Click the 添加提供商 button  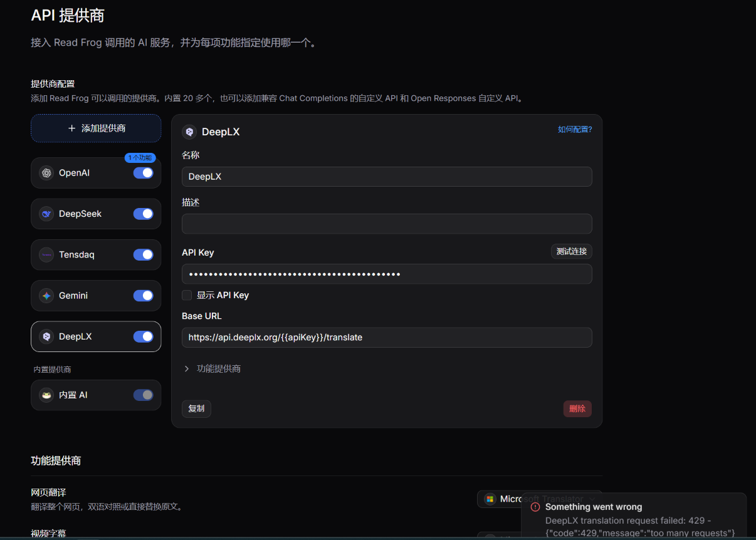tap(96, 128)
